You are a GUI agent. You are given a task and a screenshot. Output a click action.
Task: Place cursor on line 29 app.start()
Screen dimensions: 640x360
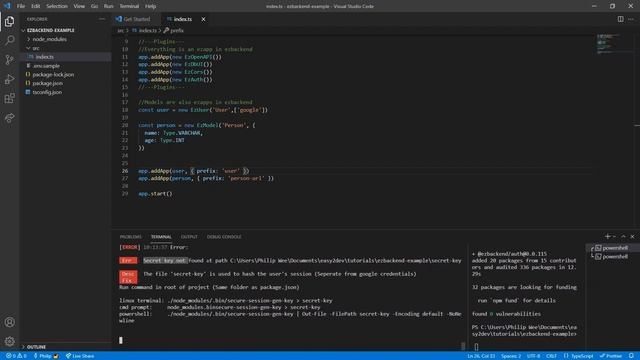[x=156, y=193]
